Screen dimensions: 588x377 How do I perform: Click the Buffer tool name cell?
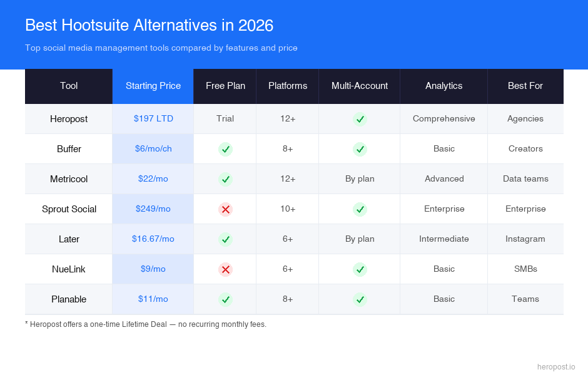coord(69,149)
